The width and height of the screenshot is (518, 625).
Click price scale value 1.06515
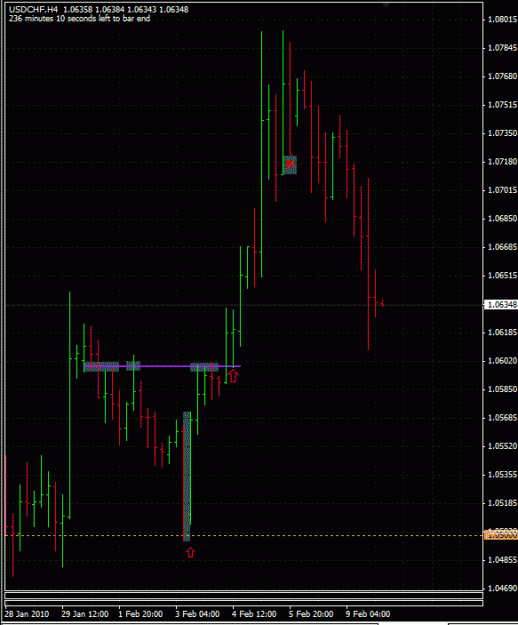point(502,275)
